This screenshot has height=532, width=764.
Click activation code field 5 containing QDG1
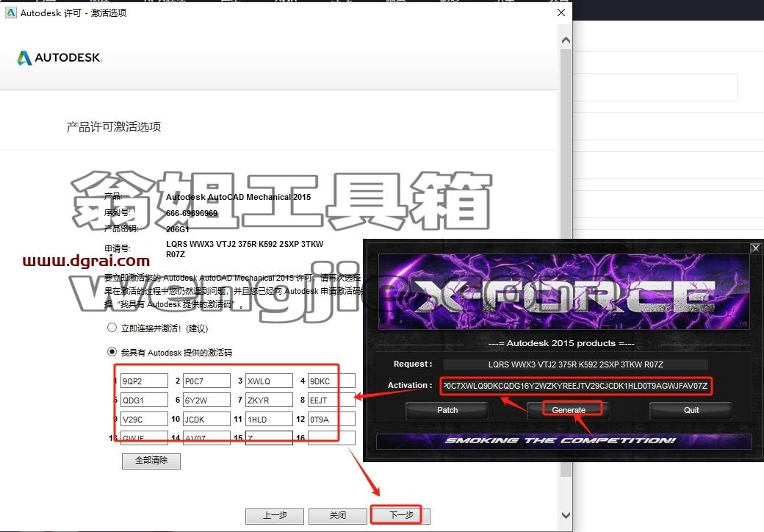pos(144,400)
